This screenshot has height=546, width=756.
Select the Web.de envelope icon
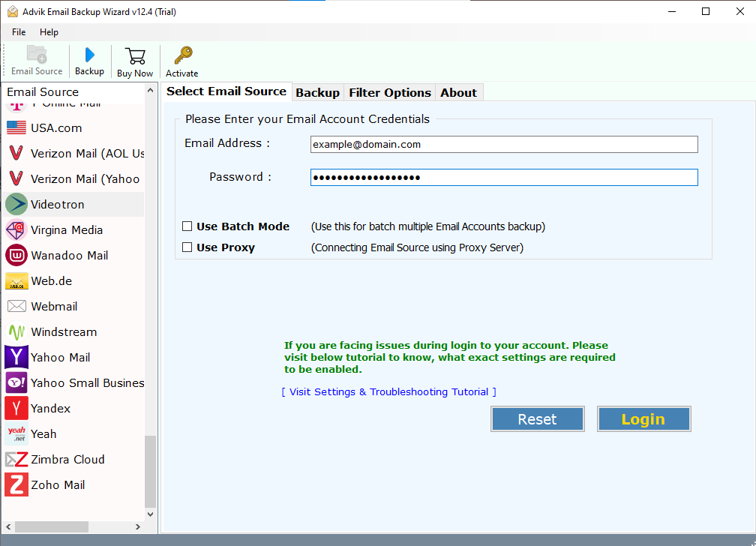pyautogui.click(x=16, y=281)
